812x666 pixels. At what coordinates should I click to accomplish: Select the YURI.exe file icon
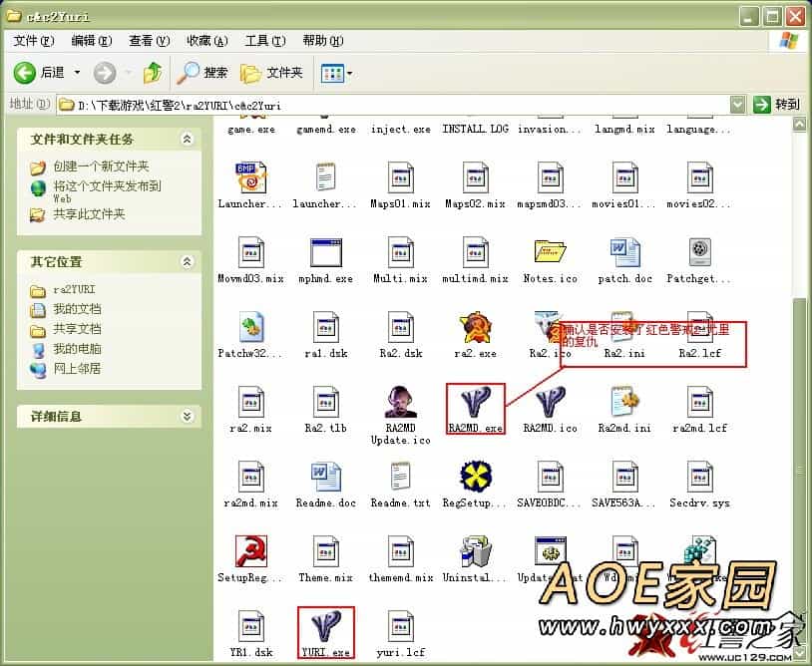pos(326,627)
